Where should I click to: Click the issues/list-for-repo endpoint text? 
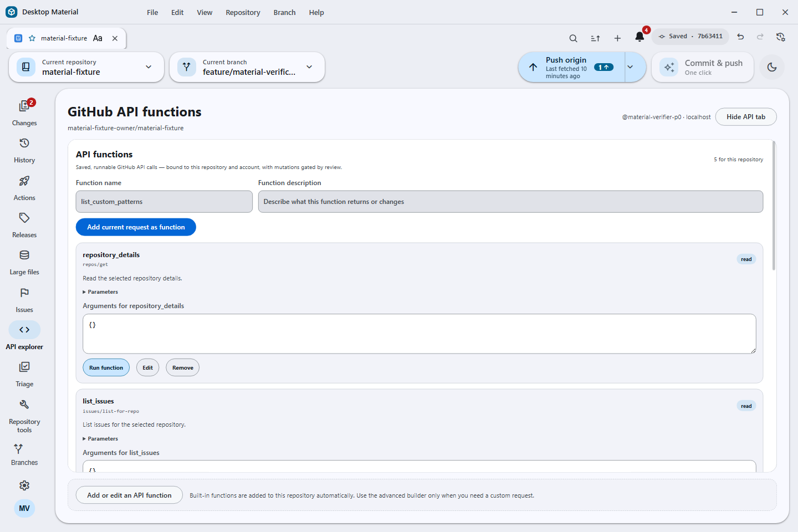pos(111,412)
